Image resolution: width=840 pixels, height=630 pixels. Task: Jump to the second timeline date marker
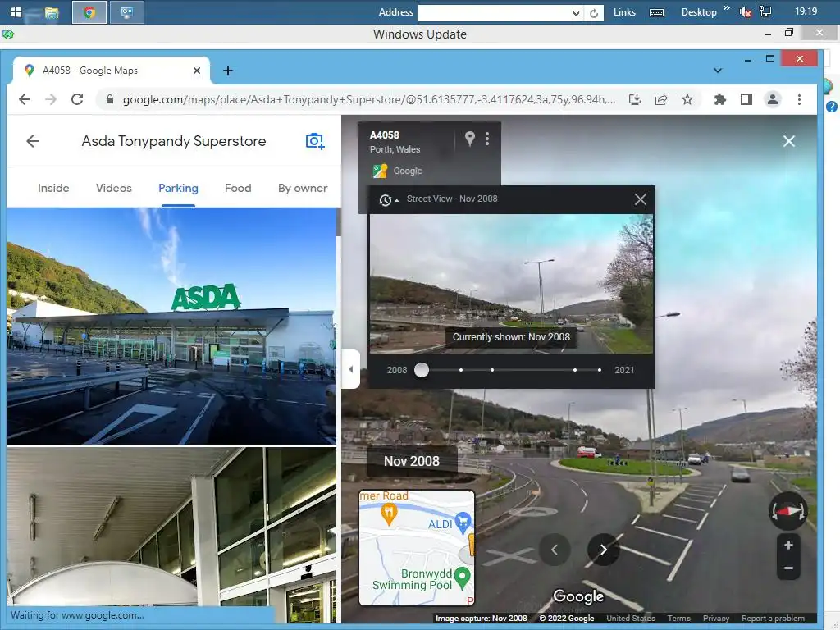461,370
